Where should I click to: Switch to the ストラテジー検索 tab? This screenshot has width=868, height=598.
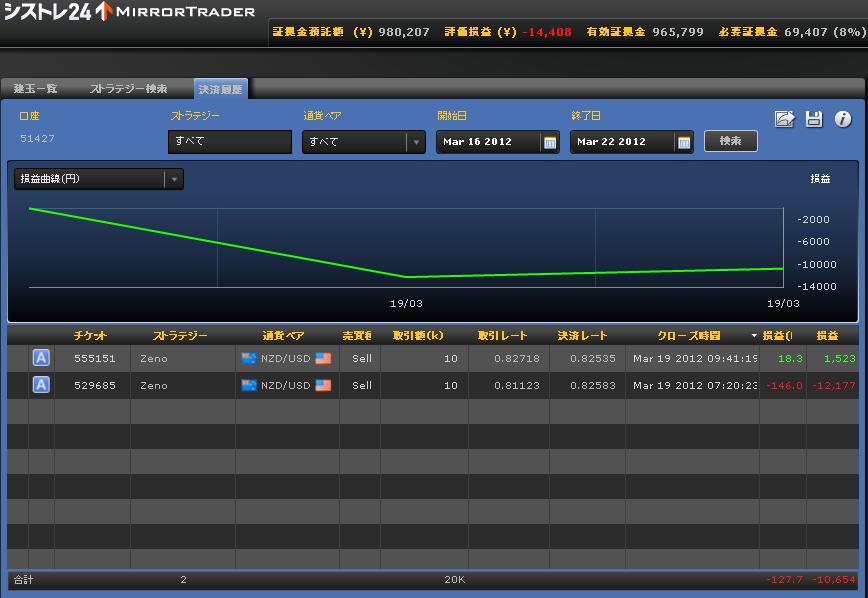[128, 89]
